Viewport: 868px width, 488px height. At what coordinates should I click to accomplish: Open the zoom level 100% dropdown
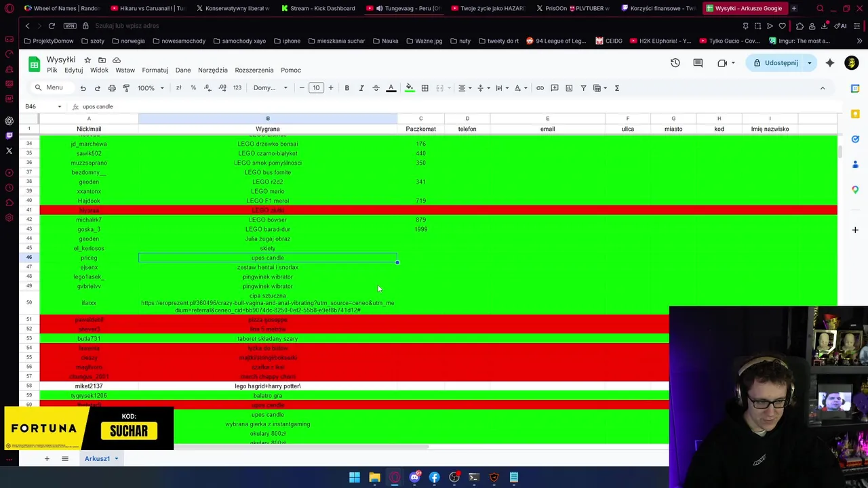pos(151,88)
